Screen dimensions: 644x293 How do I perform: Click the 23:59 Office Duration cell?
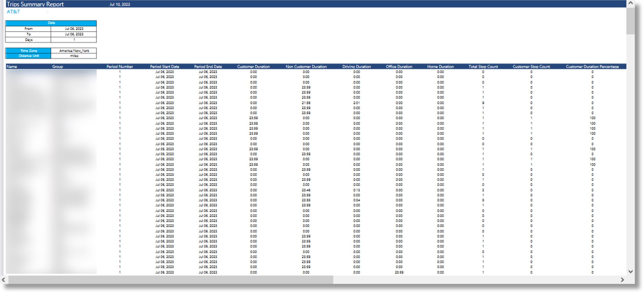(399, 272)
